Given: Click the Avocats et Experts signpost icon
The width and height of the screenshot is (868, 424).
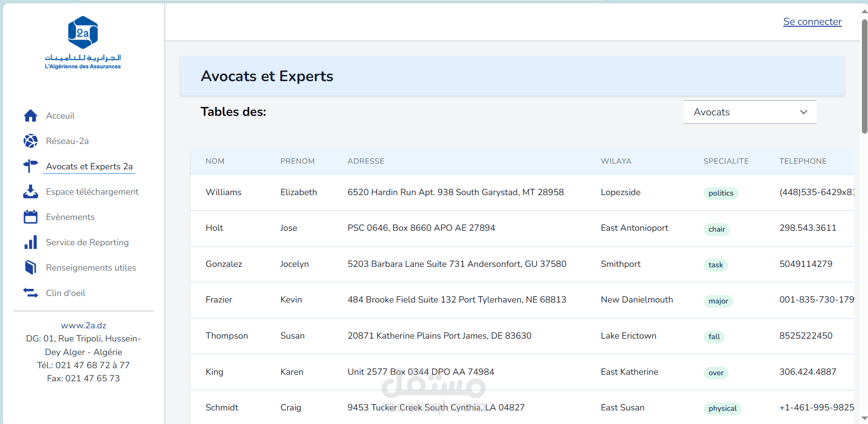Looking at the screenshot, I should pyautogui.click(x=31, y=166).
